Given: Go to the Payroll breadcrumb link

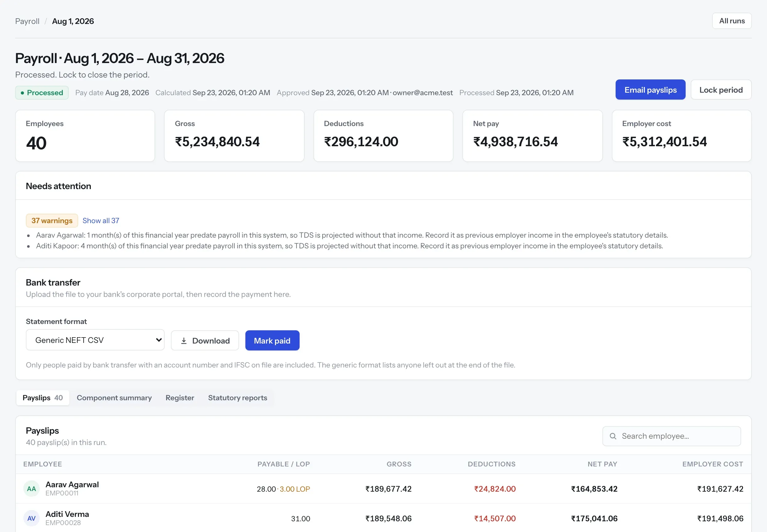Looking at the screenshot, I should click(27, 21).
